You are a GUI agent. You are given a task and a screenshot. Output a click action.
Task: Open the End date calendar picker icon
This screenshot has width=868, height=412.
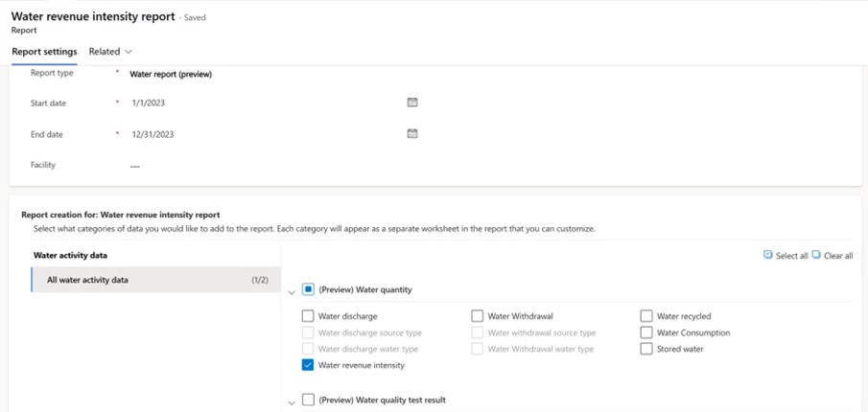pyautogui.click(x=412, y=134)
